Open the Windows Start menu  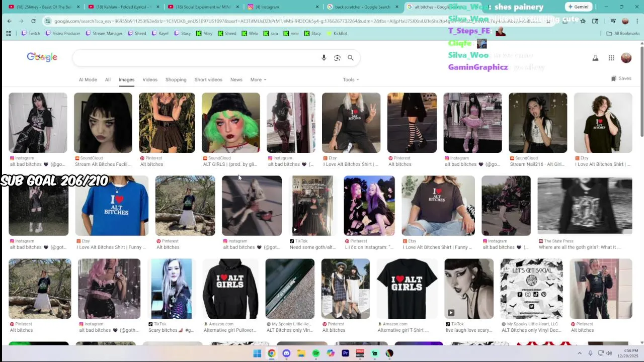coord(257,353)
